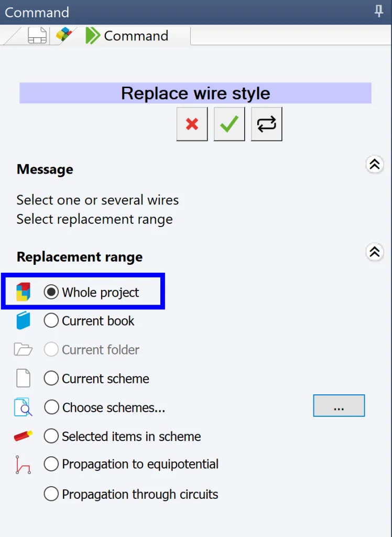Collapse the Replacement range section
The height and width of the screenshot is (537, 392).
[x=374, y=252]
